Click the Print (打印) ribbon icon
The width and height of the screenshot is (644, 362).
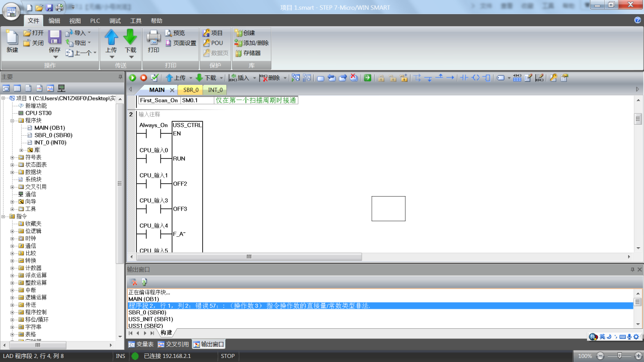click(x=153, y=37)
